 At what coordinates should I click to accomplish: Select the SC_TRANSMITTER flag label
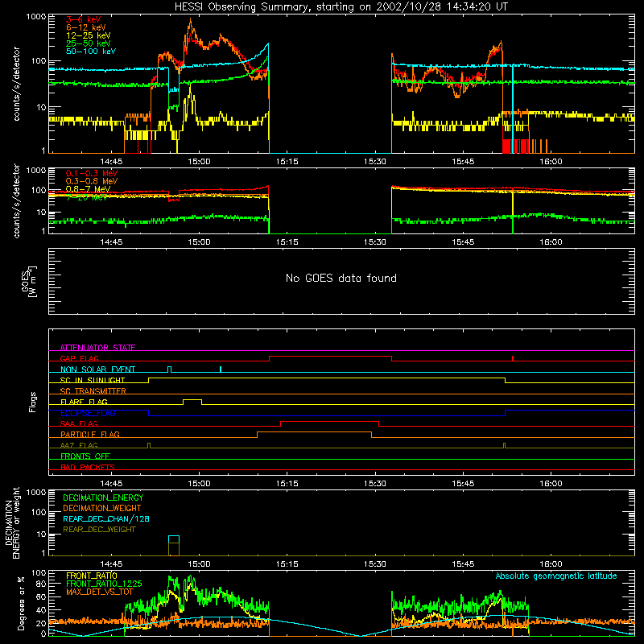(x=93, y=390)
